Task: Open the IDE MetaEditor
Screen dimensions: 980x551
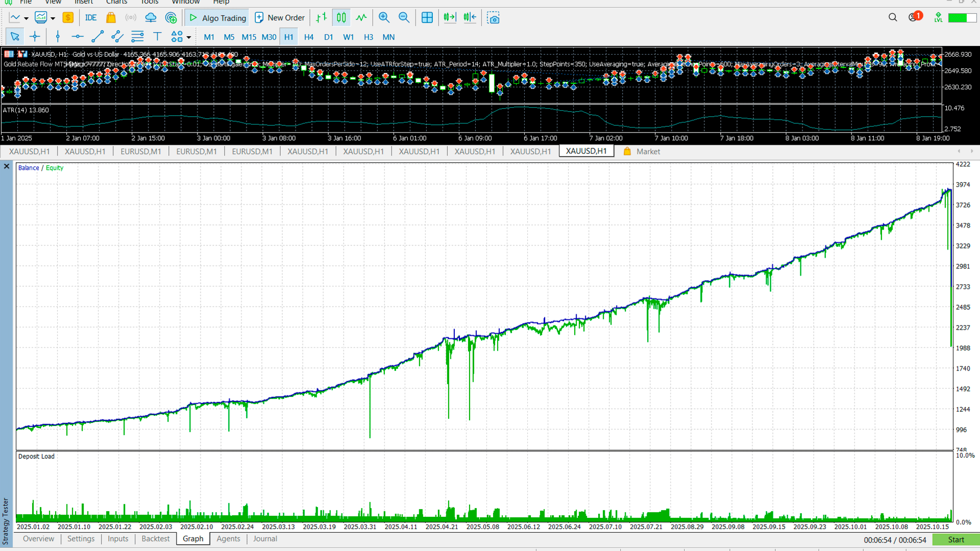Action: pos(90,18)
